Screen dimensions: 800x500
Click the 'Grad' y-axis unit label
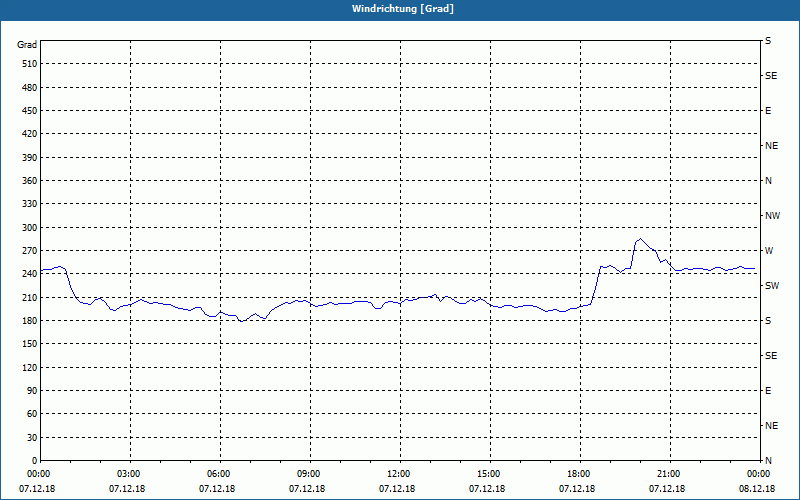point(27,45)
